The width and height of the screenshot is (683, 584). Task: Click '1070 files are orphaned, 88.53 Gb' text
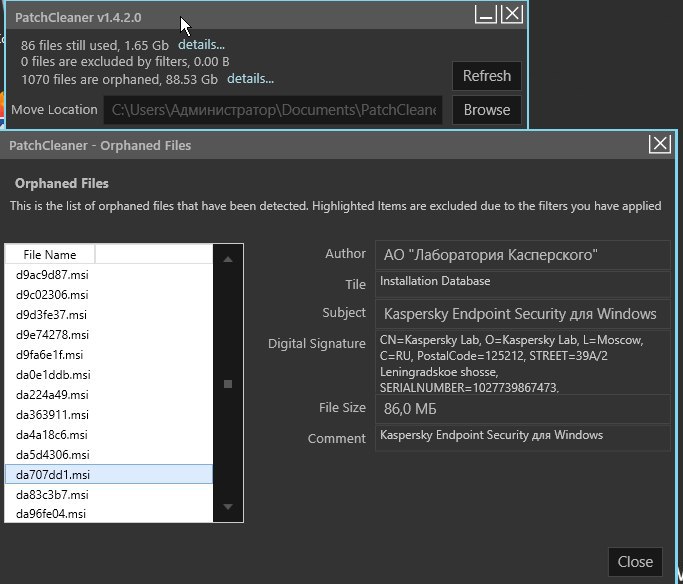tap(119, 80)
